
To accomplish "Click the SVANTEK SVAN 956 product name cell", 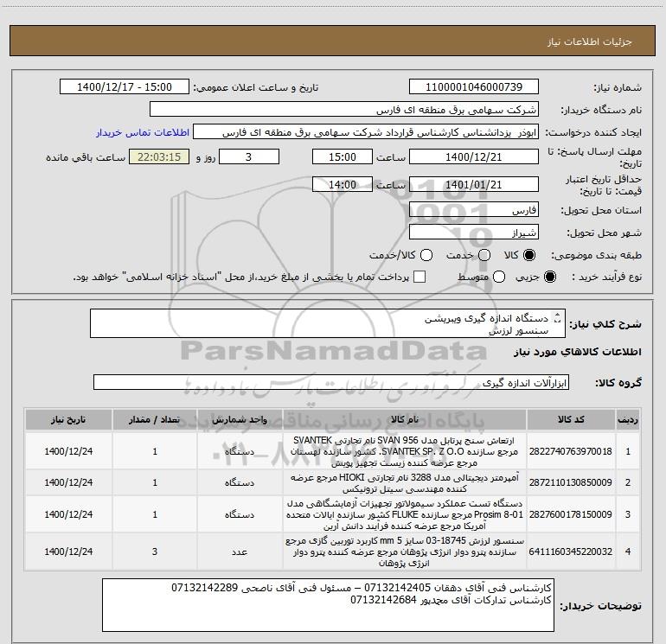I will (405, 451).
